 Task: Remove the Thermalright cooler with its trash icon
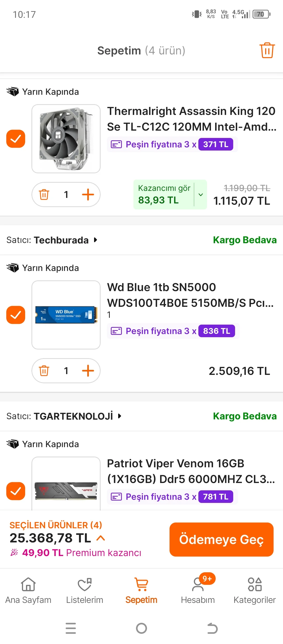(44, 195)
